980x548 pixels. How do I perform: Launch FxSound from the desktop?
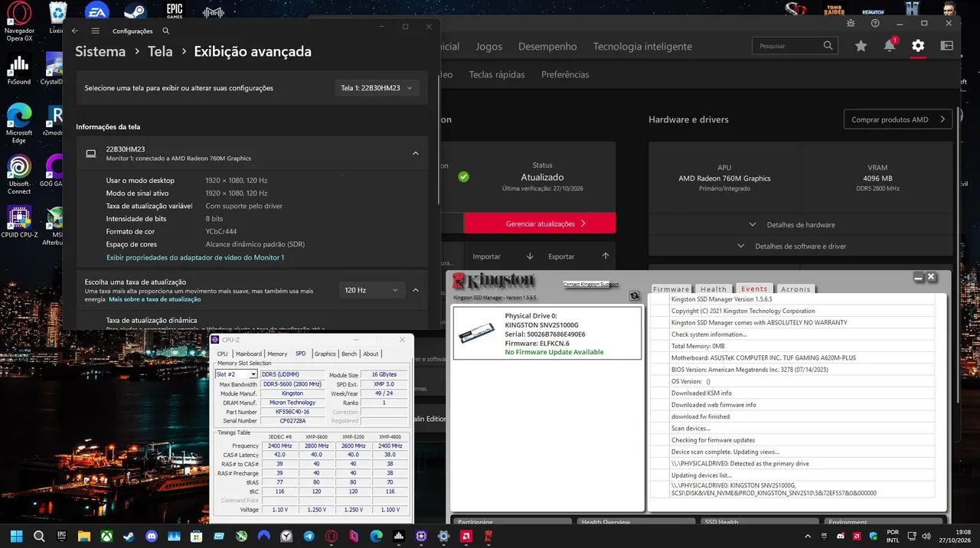tap(19, 70)
